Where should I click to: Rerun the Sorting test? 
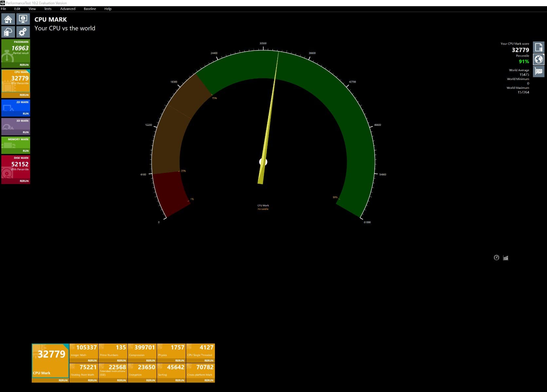click(x=180, y=381)
